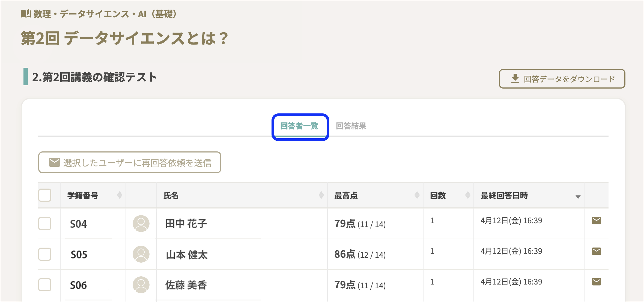Click the 学籍番号 column header label

coord(83,195)
